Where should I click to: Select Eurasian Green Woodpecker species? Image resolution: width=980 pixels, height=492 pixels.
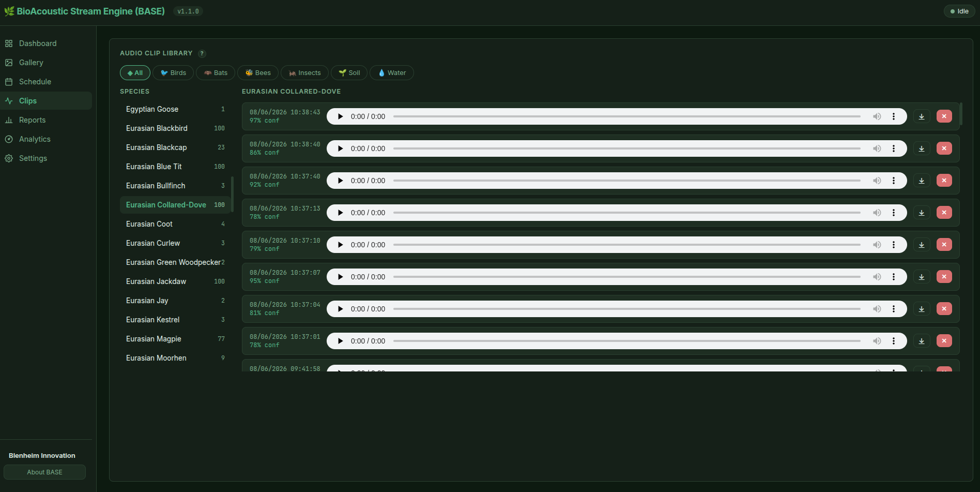[175, 262]
